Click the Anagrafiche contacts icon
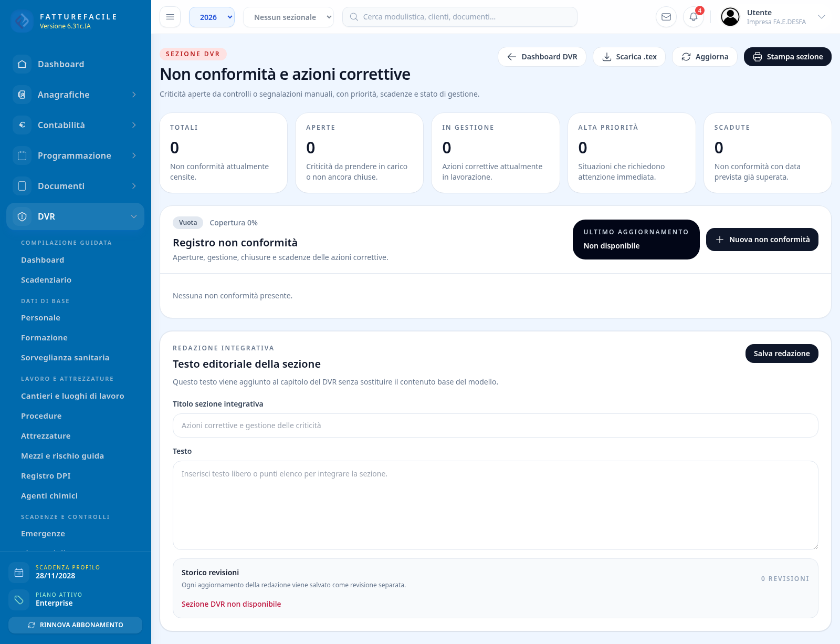Screen dimensions: 840x644 pyautogui.click(x=22, y=95)
